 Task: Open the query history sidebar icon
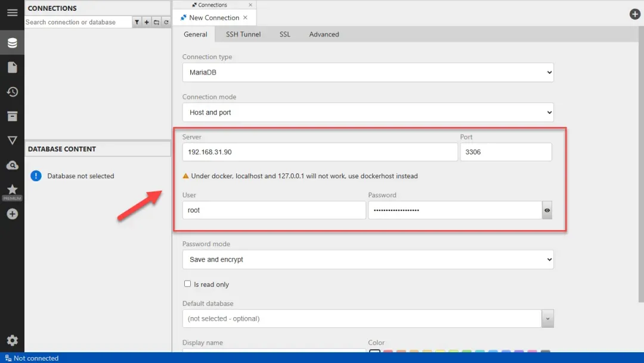click(x=13, y=92)
